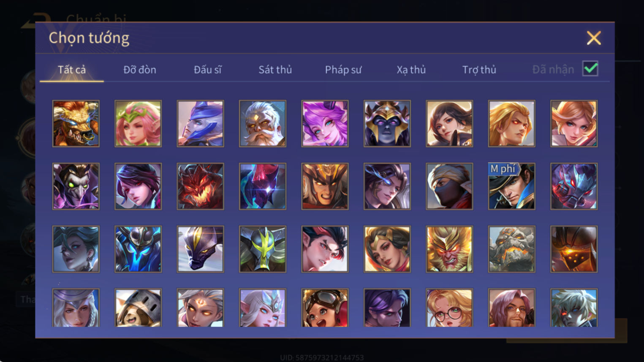Pick the blonde girl with round glasses
The width and height of the screenshot is (644, 362).
pos(449,308)
